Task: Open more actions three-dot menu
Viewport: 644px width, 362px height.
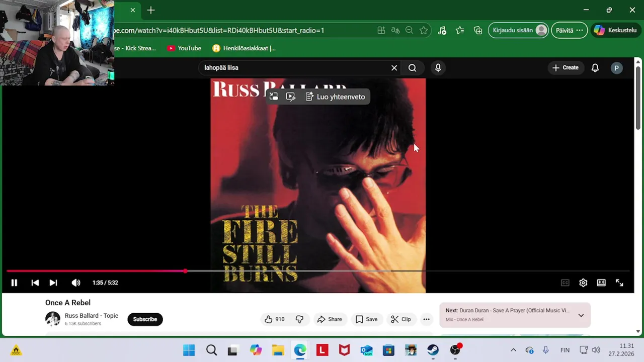Action: point(426,319)
